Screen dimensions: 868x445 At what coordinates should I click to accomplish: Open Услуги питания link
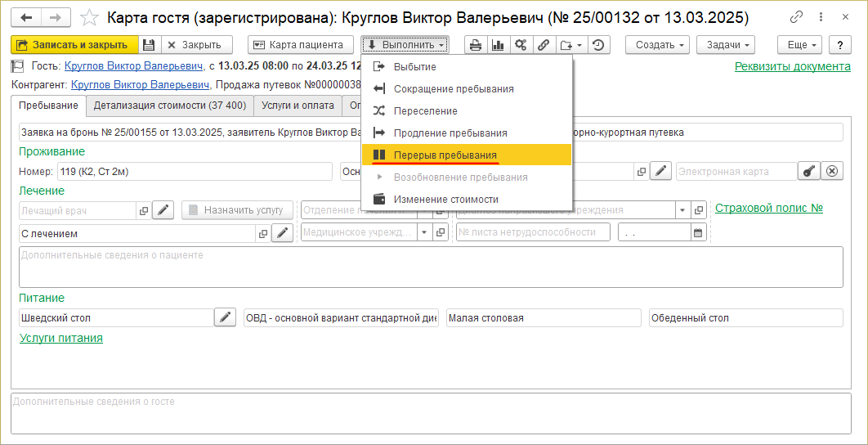pos(61,338)
